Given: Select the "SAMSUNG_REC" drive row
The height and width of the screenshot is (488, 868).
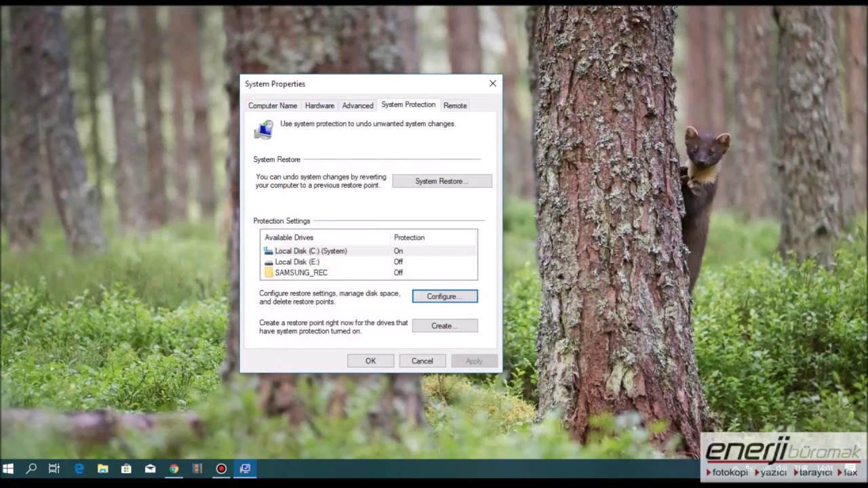Looking at the screenshot, I should pos(369,272).
